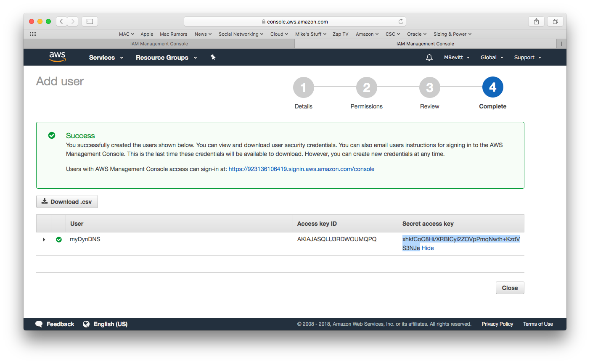The height and width of the screenshot is (364, 590).
Task: Open the pin shortcuts icon in AWS navbar
Action: click(213, 57)
